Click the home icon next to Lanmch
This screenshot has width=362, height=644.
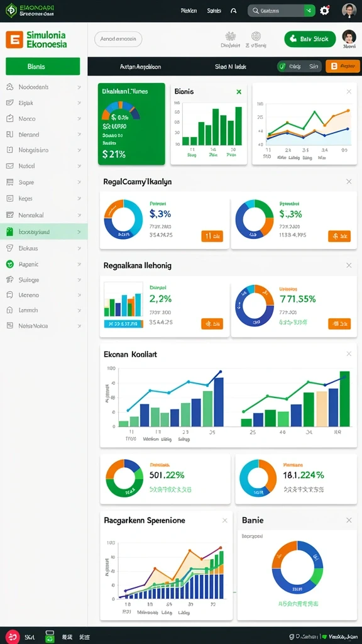pos(10,310)
